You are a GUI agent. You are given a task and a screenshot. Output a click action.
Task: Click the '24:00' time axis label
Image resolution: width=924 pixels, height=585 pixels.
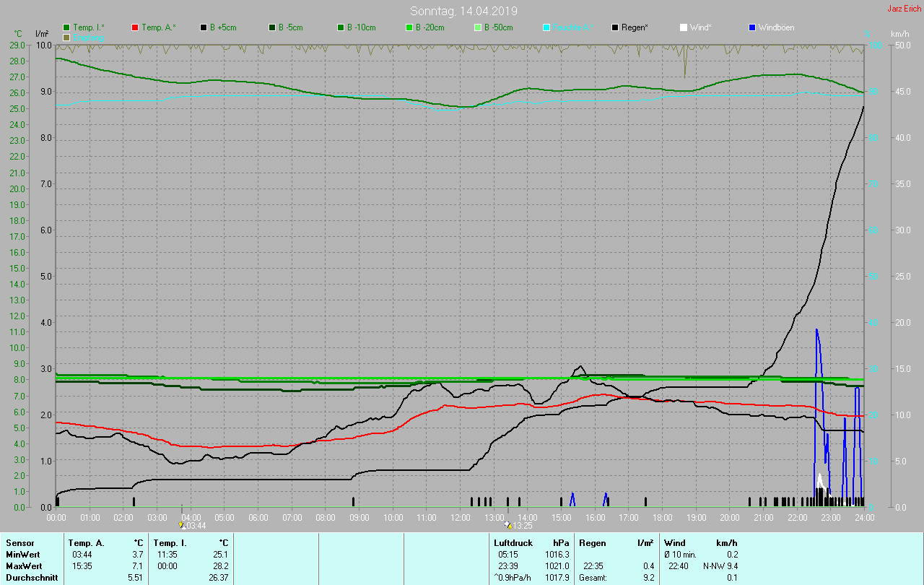click(865, 518)
